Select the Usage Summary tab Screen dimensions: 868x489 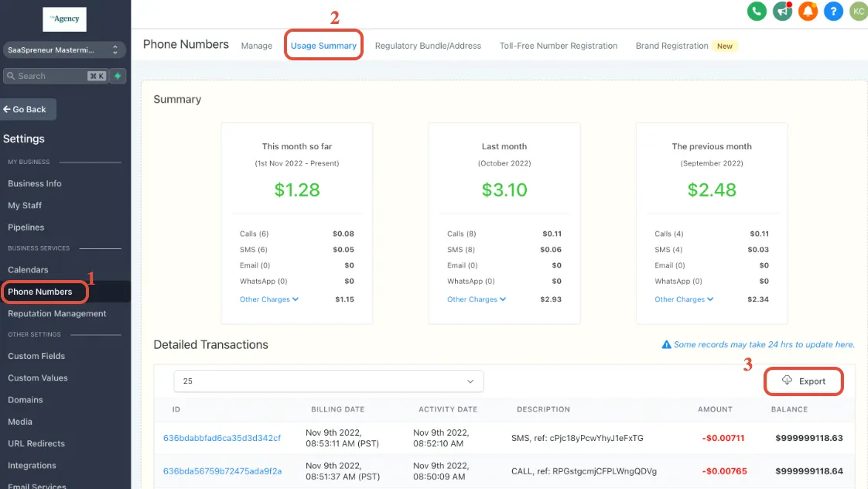point(323,46)
